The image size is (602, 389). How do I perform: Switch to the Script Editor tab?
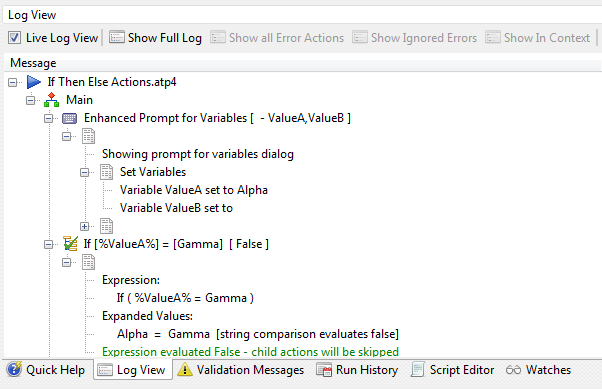(452, 370)
